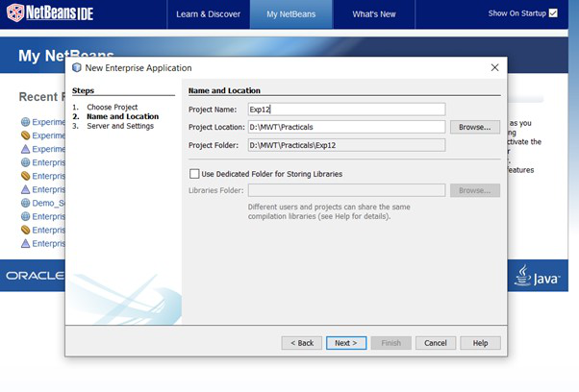Select the Server and Settings step text
This screenshot has width=579, height=392.
tap(120, 126)
